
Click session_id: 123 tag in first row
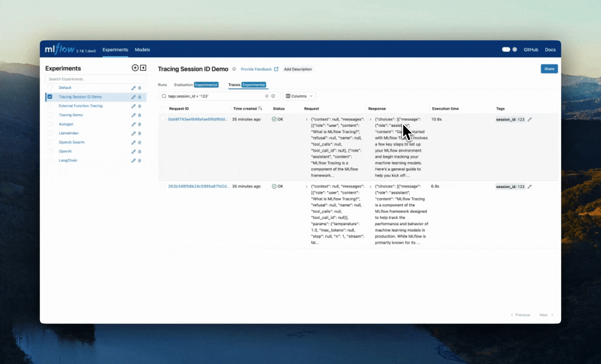tap(510, 119)
